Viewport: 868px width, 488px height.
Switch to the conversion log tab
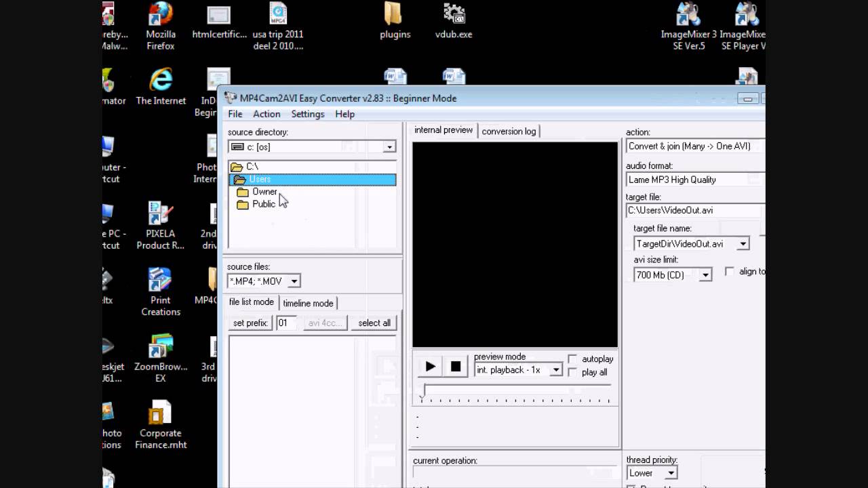click(509, 131)
